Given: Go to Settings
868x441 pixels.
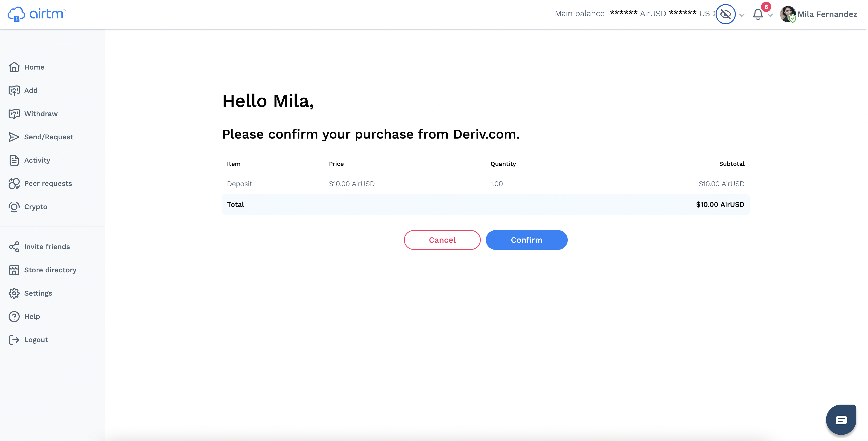Looking at the screenshot, I should tap(38, 293).
